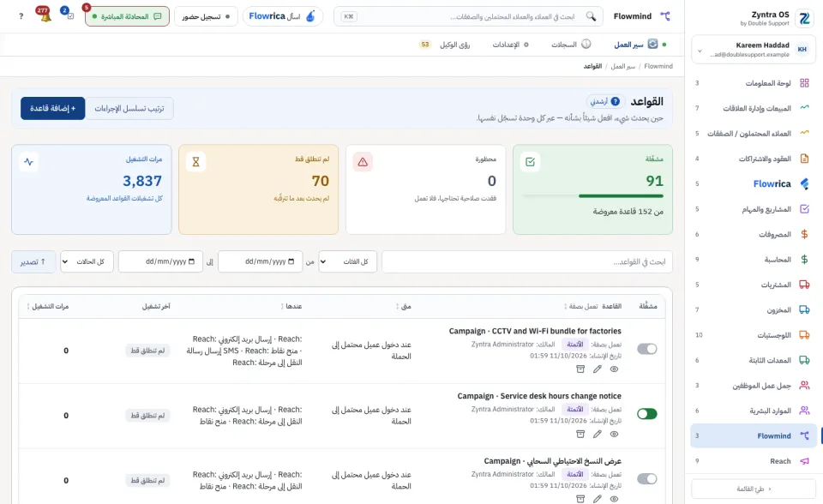The height and width of the screenshot is (504, 823).
Task: Click the Flowmind logo icon in top bar
Action: (665, 16)
